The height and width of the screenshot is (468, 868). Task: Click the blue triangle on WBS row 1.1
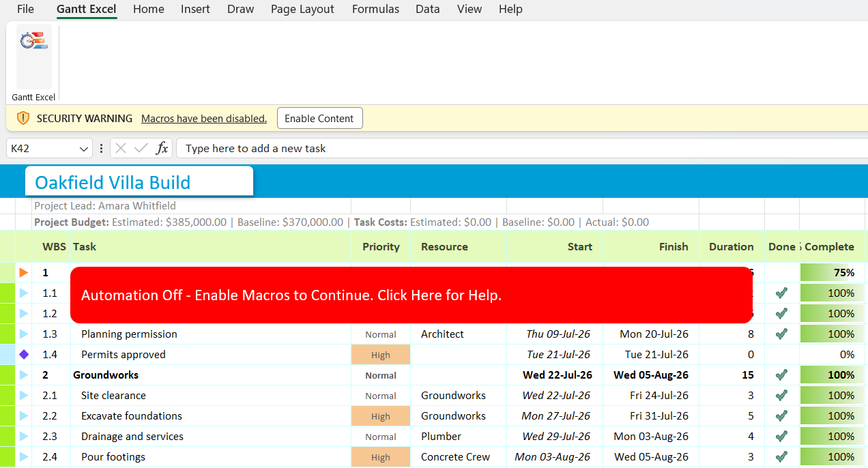pos(24,293)
